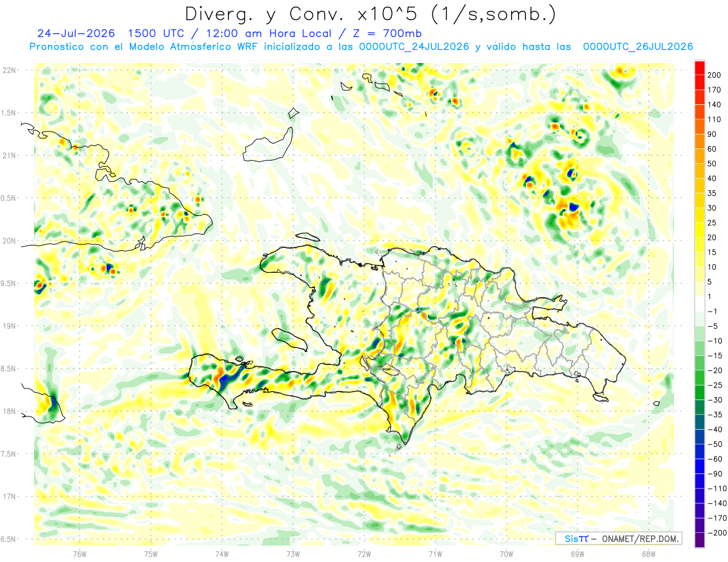Click "0000UTC_26JUL2026" valid-until time text
The width and height of the screenshot is (728, 562).
coord(638,47)
